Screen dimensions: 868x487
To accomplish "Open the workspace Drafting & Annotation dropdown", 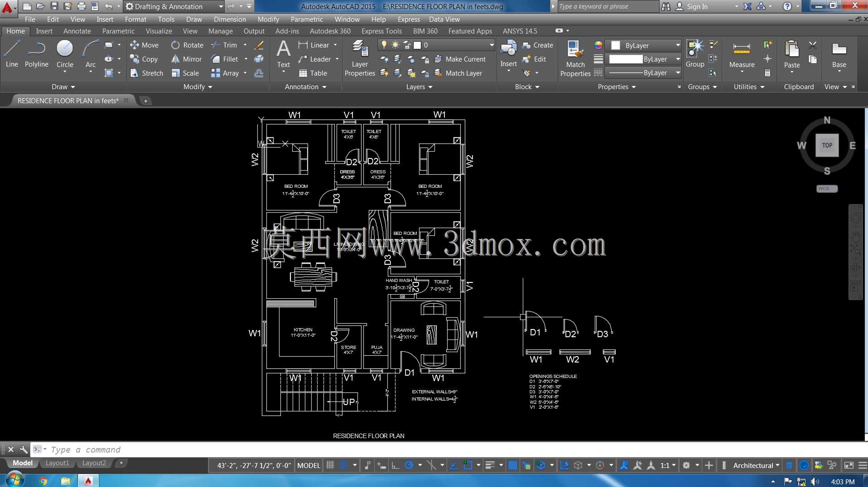I will (174, 6).
